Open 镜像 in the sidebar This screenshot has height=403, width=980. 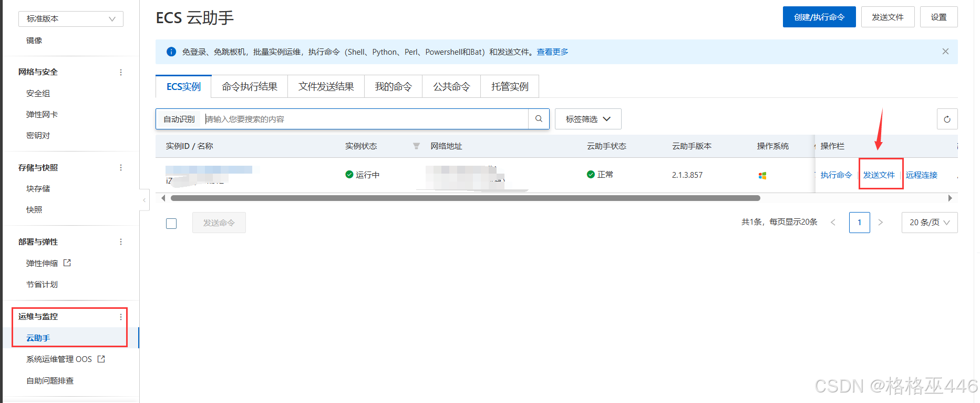[34, 40]
